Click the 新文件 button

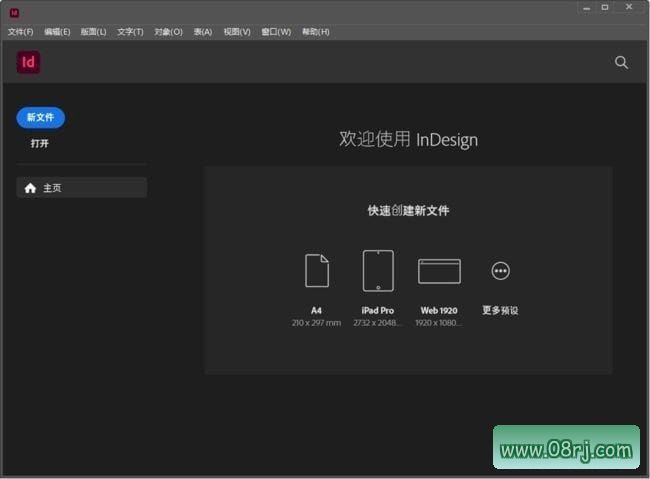(41, 117)
